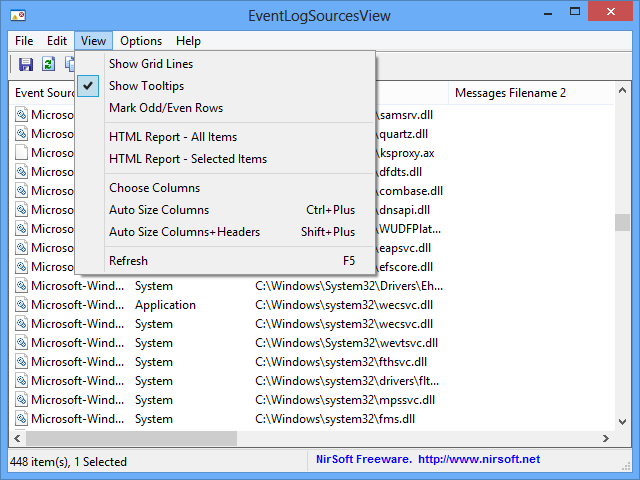Viewport: 640px width, 480px height.
Task: Select HTML Report - All Items
Action: click(225, 137)
